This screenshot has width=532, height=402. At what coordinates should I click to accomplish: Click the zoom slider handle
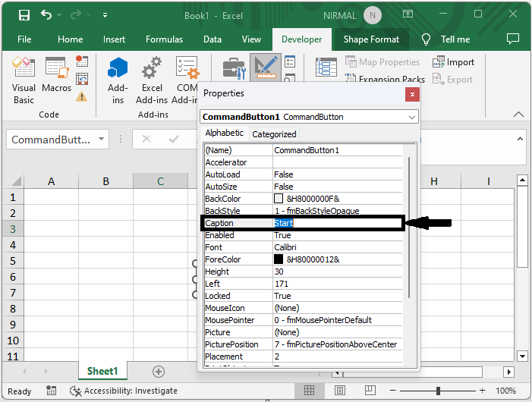[x=438, y=391]
